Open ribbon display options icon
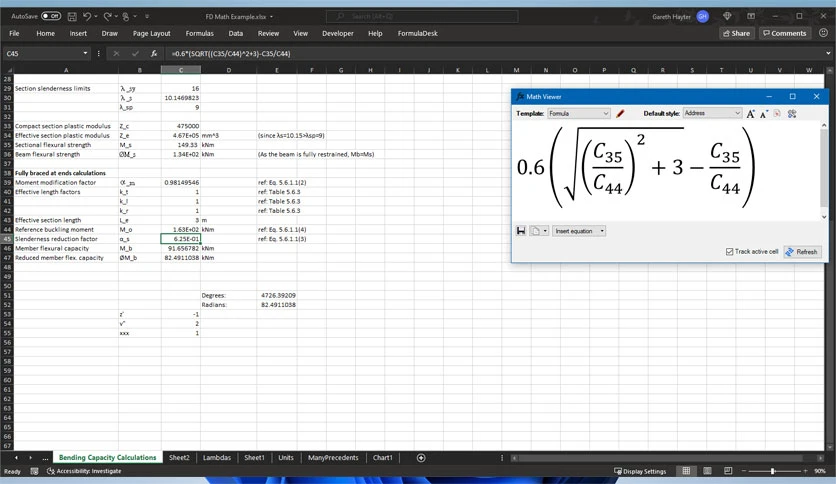The width and height of the screenshot is (836, 484). (751, 17)
